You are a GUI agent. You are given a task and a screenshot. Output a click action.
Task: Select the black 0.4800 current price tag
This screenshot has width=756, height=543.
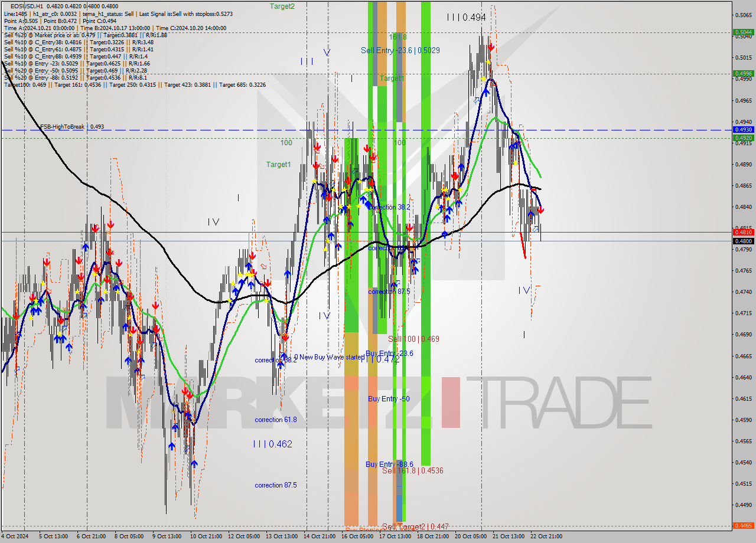pyautogui.click(x=743, y=241)
